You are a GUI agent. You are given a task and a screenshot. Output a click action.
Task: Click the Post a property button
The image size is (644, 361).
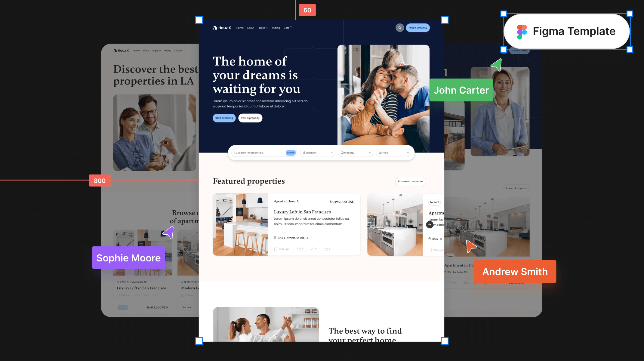417,28
